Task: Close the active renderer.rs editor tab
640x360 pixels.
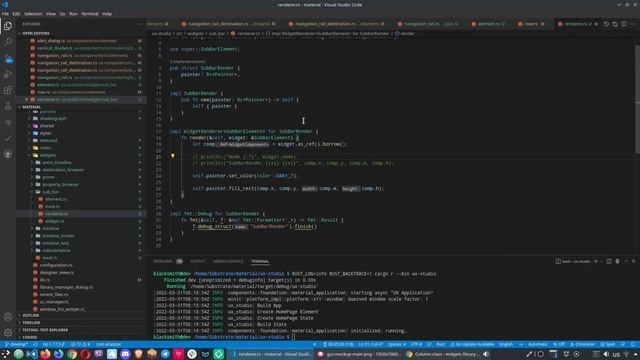Action: point(596,24)
